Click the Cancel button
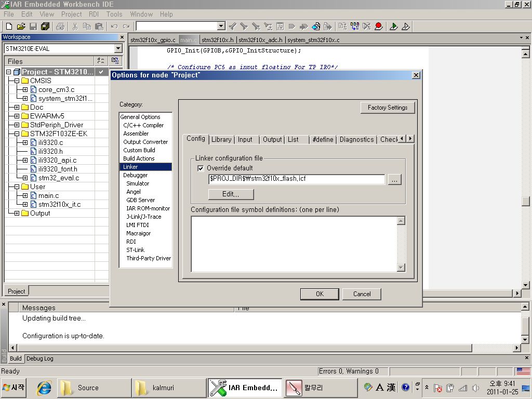Viewport: 532px width, 399px height. click(362, 294)
